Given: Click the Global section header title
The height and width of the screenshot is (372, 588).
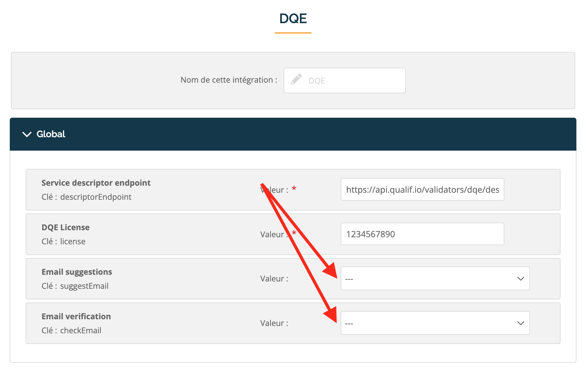Looking at the screenshot, I should [51, 134].
